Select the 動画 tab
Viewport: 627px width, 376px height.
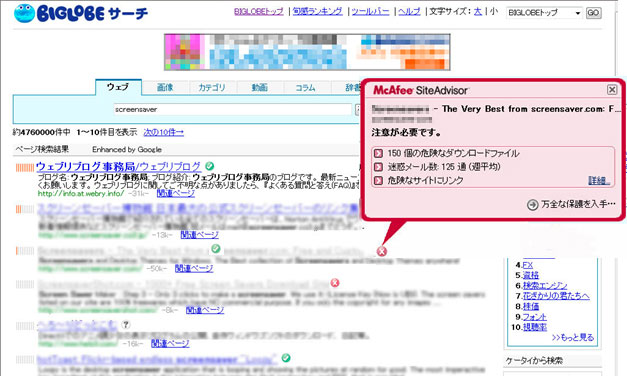point(260,87)
